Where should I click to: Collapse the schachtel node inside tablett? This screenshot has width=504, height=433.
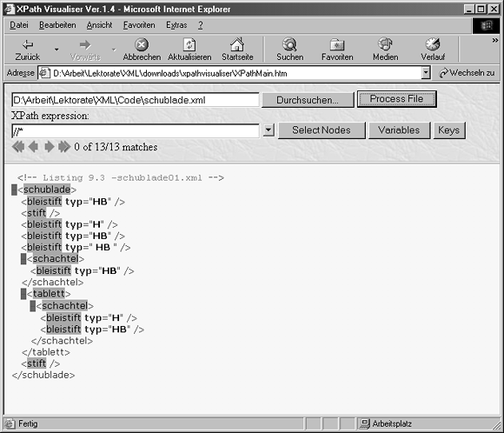point(33,306)
